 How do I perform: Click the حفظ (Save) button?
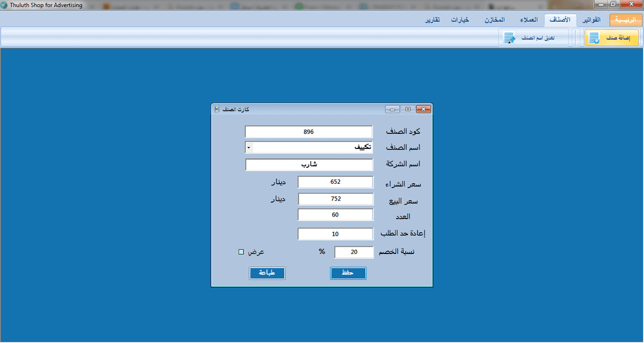348,273
